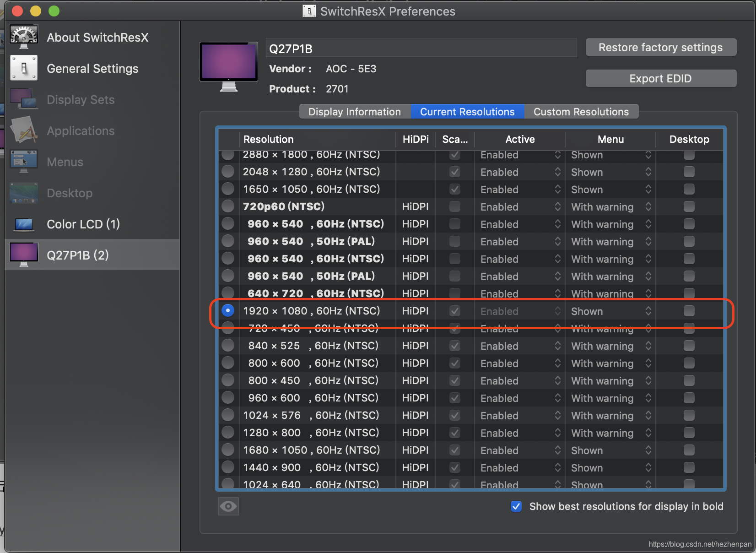Click the Desktop column header
This screenshot has height=553, width=756.
pyautogui.click(x=689, y=139)
